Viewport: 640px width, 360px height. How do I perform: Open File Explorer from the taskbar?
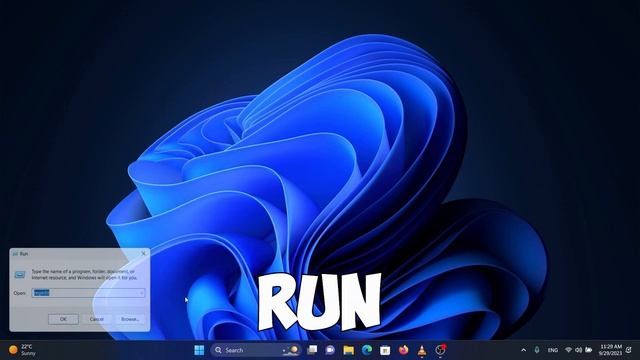point(349,350)
